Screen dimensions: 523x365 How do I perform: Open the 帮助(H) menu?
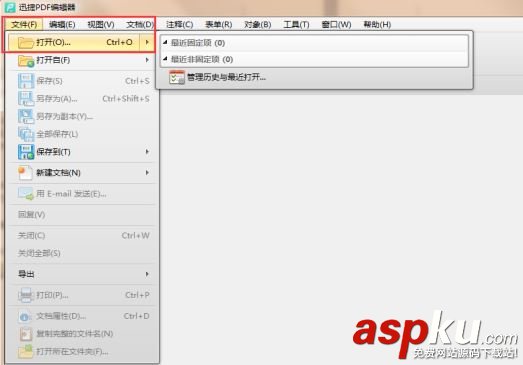pyautogui.click(x=377, y=24)
